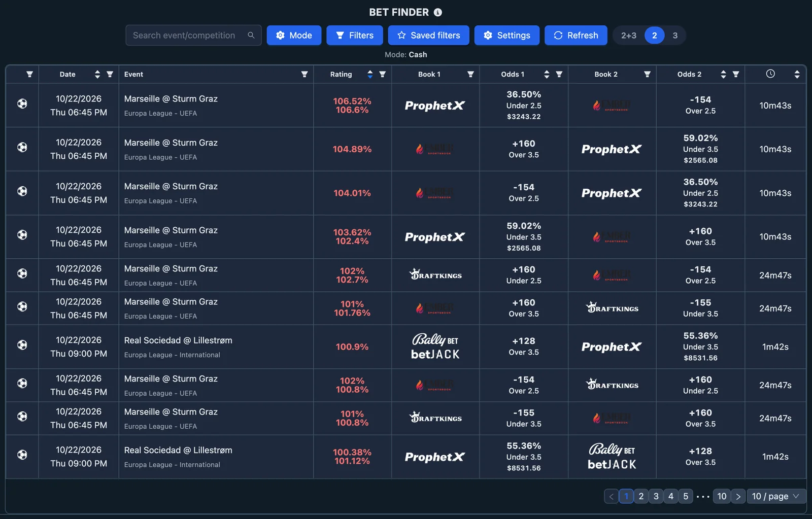
Task: Open the Rating column filter funnel
Action: coord(383,74)
